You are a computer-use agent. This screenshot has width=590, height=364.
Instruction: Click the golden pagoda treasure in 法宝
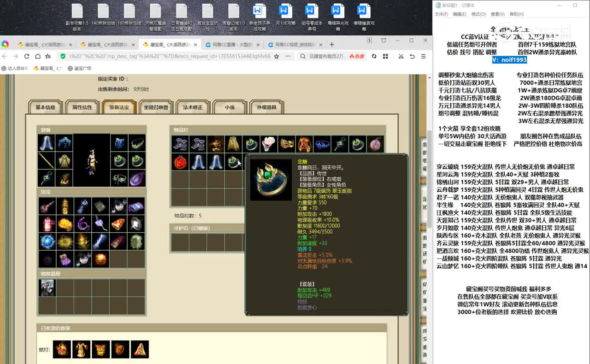(x=65, y=206)
